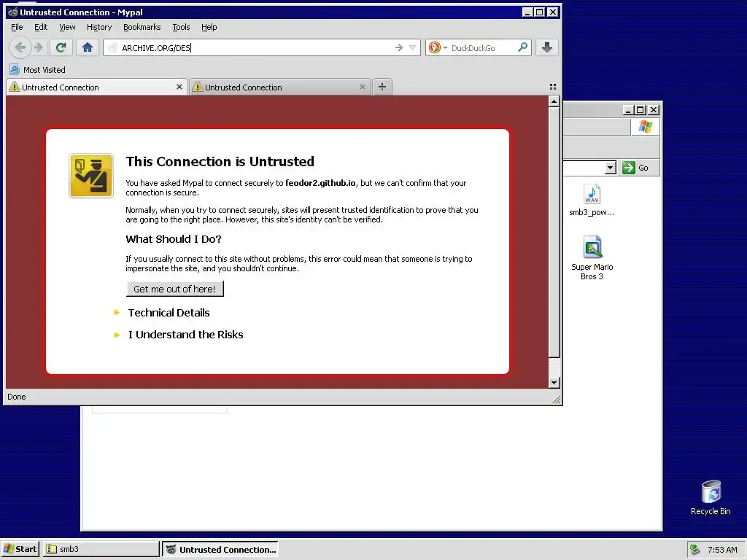This screenshot has height=560, width=747.
Task: Open the File menu
Action: (17, 27)
